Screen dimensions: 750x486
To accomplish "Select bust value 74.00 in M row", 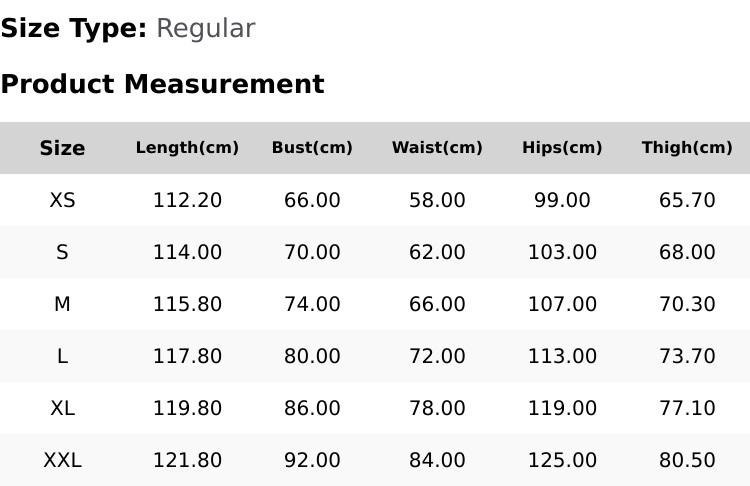I will tap(312, 304).
